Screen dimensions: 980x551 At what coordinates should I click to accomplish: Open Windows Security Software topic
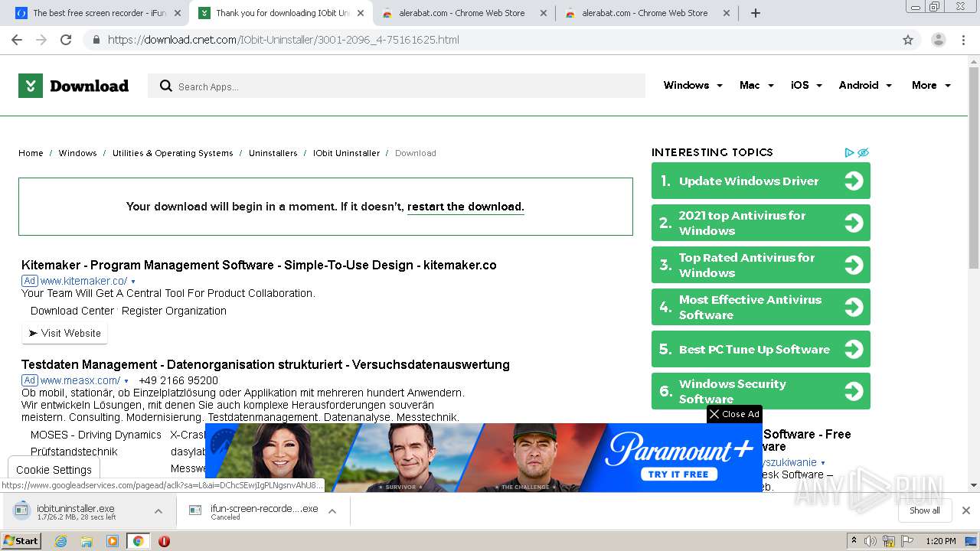click(760, 391)
